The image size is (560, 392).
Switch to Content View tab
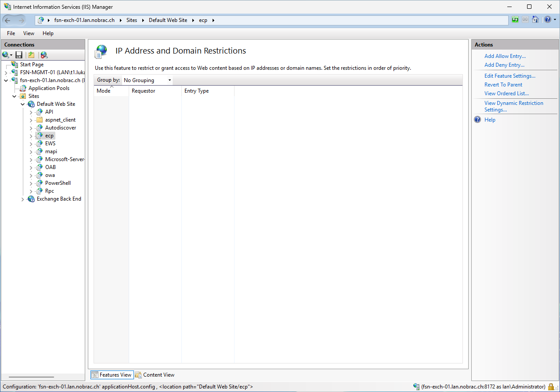[x=155, y=375]
